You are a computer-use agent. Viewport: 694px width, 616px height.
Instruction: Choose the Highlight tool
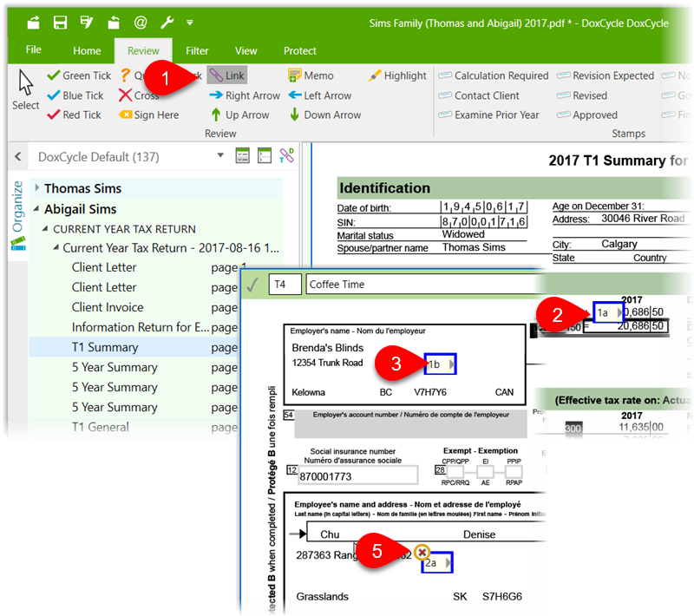coord(397,75)
